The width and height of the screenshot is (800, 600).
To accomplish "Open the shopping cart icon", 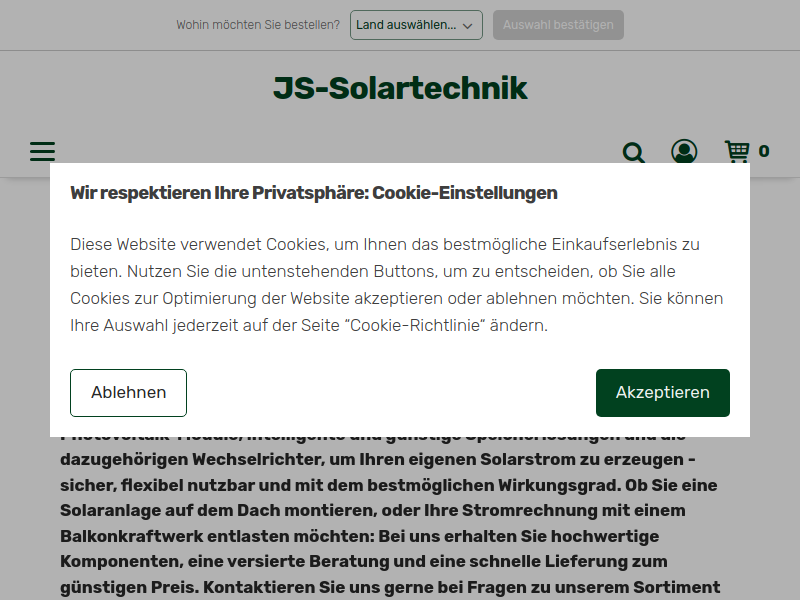I will click(x=737, y=152).
